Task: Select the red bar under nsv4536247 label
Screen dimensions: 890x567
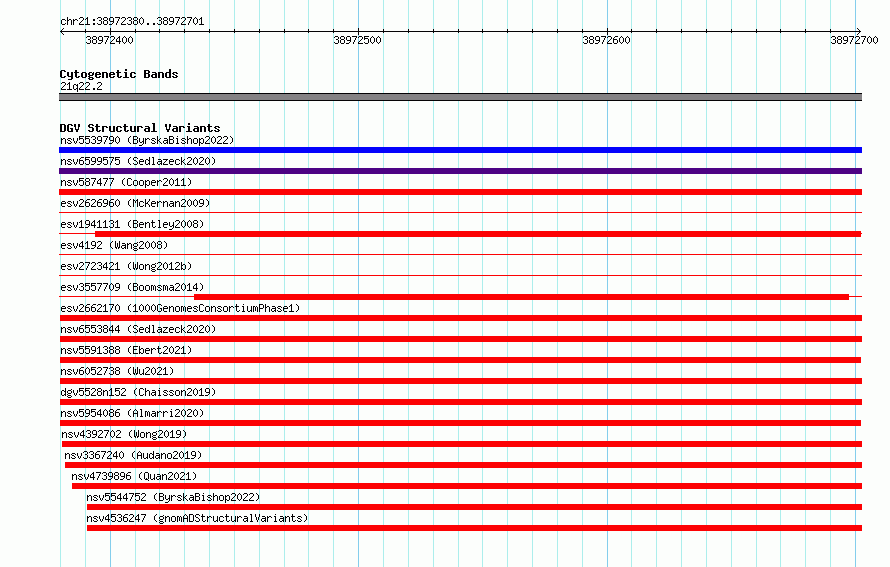Action: [x=474, y=528]
